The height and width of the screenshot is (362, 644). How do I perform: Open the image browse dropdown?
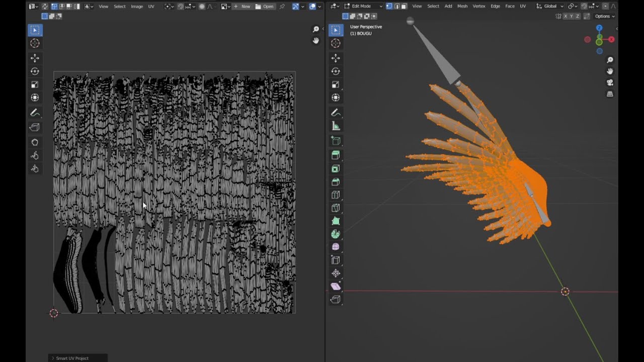226,7
